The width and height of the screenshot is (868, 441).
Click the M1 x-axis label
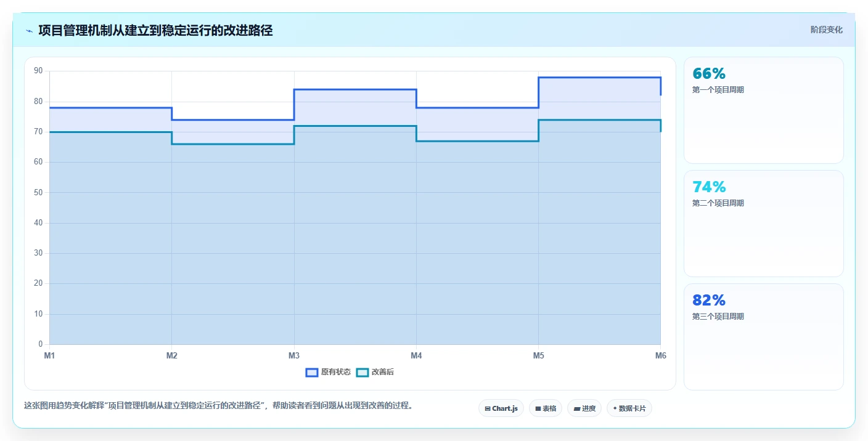point(49,355)
